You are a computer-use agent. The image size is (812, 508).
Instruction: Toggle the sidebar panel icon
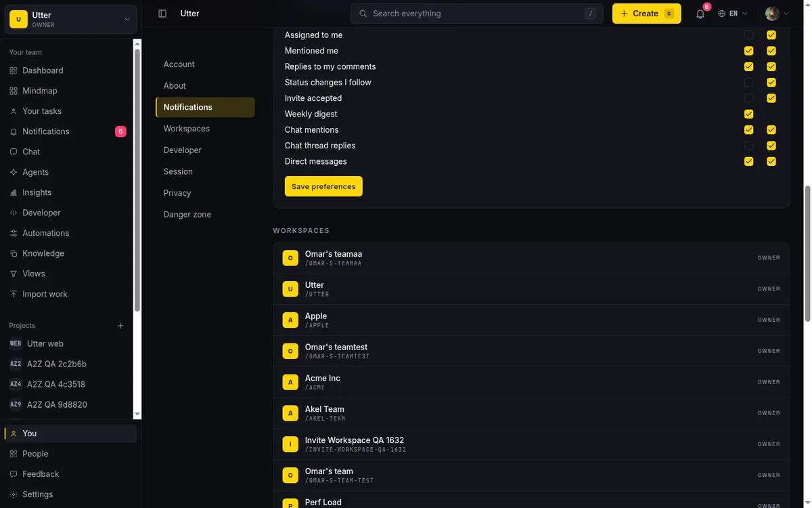[x=162, y=14]
